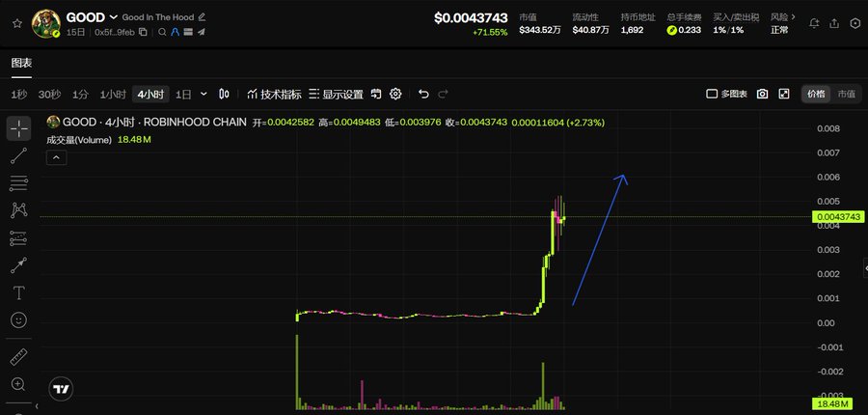Open the website card icon beside the user icon
Viewport: 868px width, 415px height.
188,32
